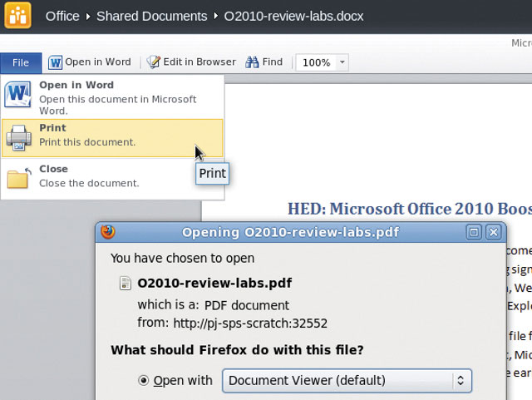Image resolution: width=532 pixels, height=400 pixels.
Task: Open the Office breadcrumb link
Action: 62,16
